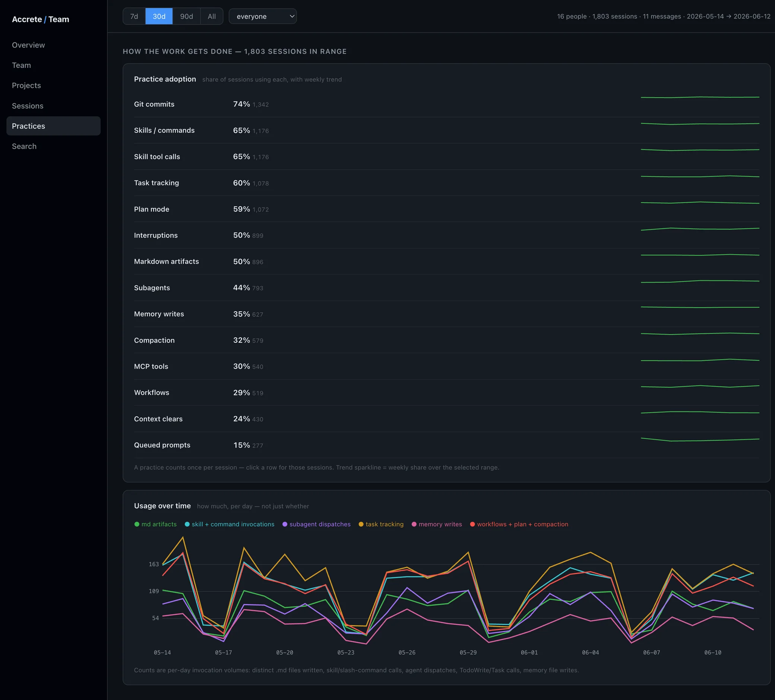Click the Subagents trend sparkline
775x700 pixels.
pos(700,281)
